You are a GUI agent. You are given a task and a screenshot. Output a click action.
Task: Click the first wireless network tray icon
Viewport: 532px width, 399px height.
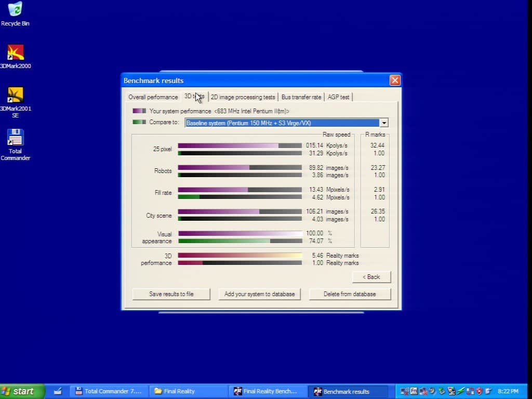(404, 391)
